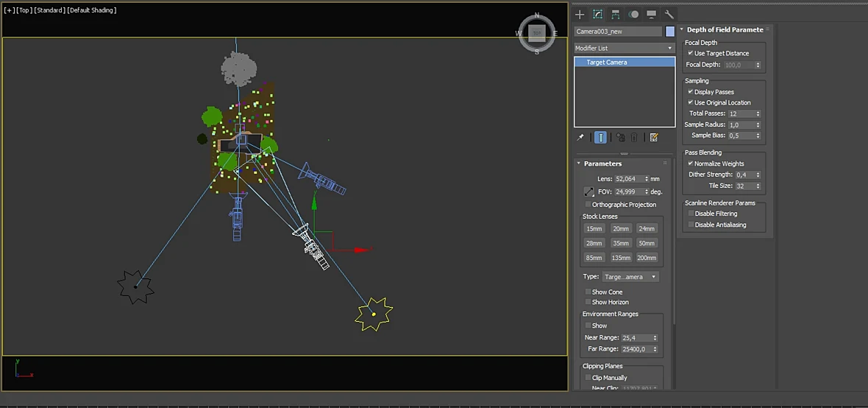
Task: Enable Clip Manually checkbox
Action: tap(588, 378)
